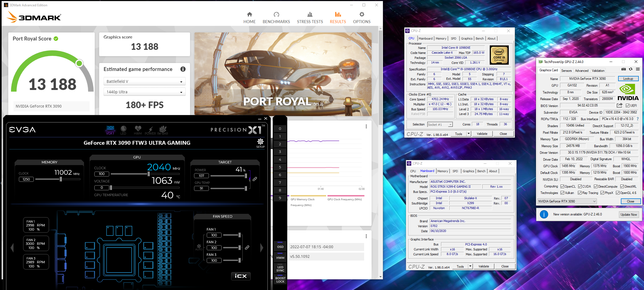The width and height of the screenshot is (644, 290).
Task: Open LED SYNC in Precision X1 sidebar
Action: tap(280, 269)
